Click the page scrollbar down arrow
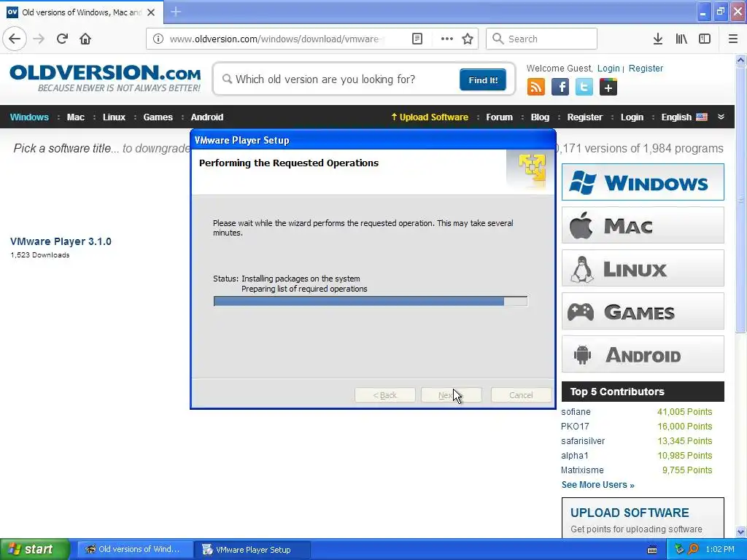Viewport: 747px width, 560px height. pos(740,532)
